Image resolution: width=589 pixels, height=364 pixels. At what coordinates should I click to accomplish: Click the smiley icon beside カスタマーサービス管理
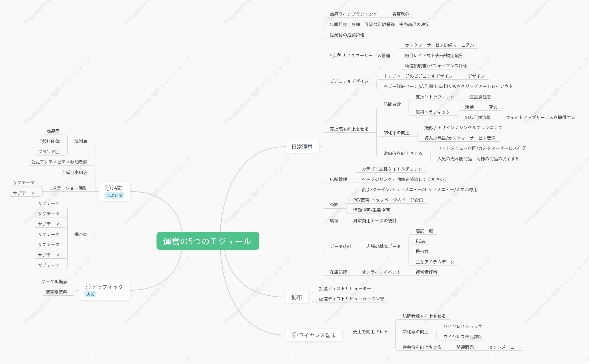click(x=333, y=55)
